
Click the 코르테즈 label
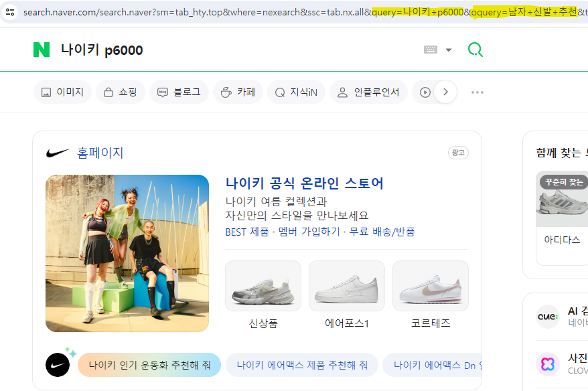click(x=431, y=323)
